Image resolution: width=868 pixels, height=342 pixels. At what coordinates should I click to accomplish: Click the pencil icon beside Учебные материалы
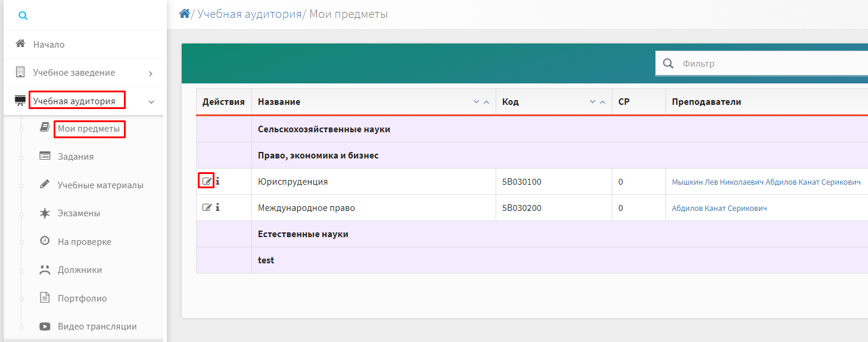pos(45,184)
